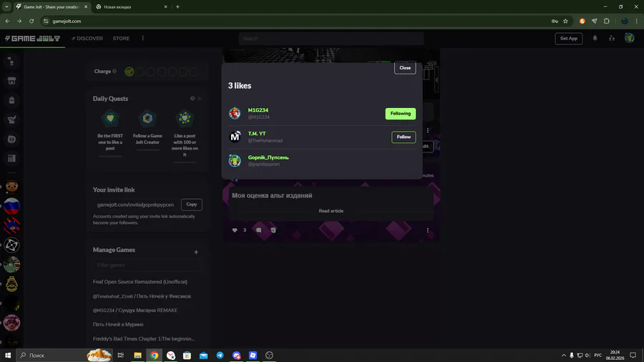This screenshot has height=362, width=644.
Task: Follow the user T.M. YT
Action: point(404,137)
